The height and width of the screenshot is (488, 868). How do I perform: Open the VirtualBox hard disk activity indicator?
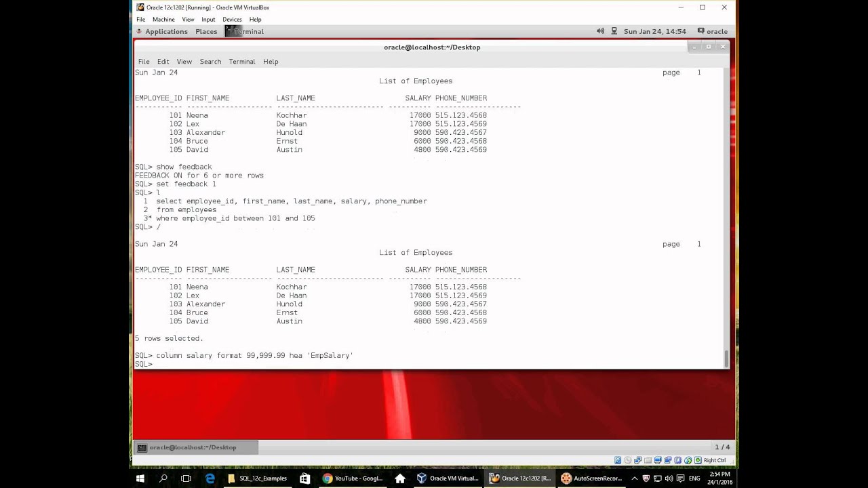point(618,460)
